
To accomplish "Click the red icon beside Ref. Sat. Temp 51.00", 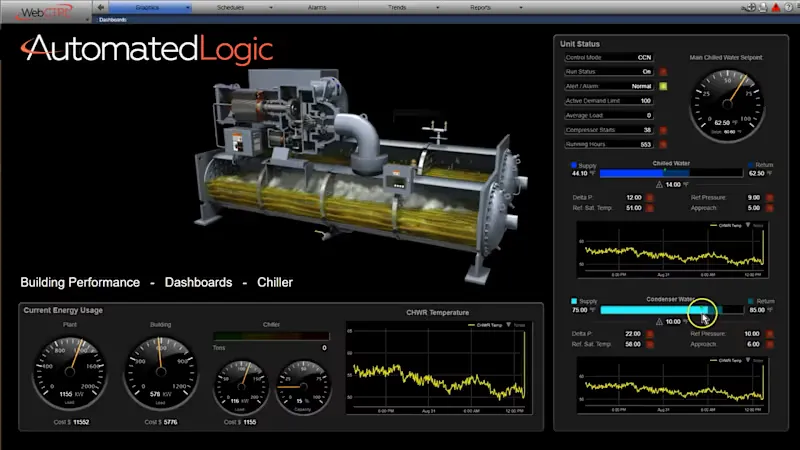I will click(649, 208).
